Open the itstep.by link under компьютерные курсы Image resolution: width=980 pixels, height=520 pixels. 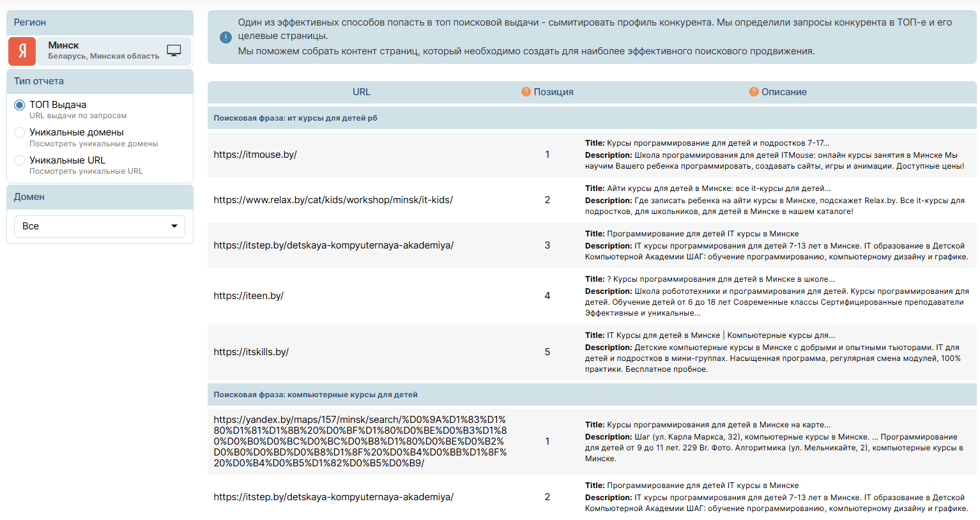[333, 497]
